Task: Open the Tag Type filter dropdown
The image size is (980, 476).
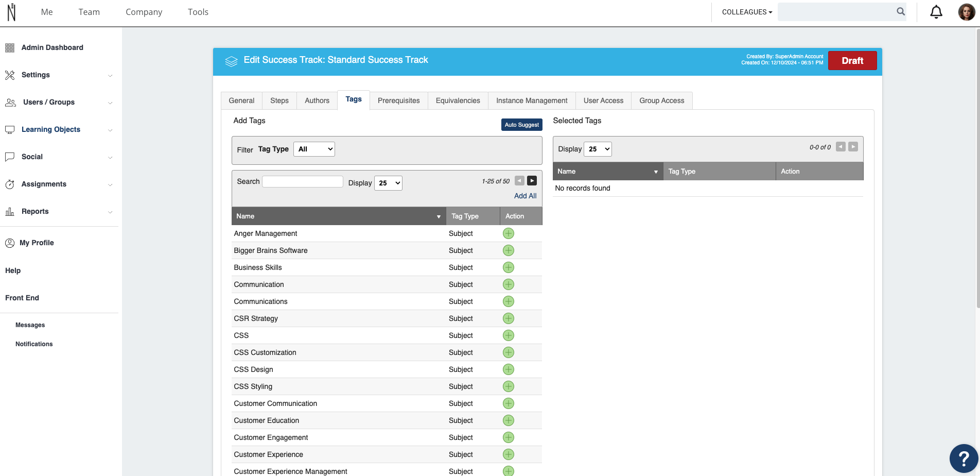Action: click(x=314, y=149)
